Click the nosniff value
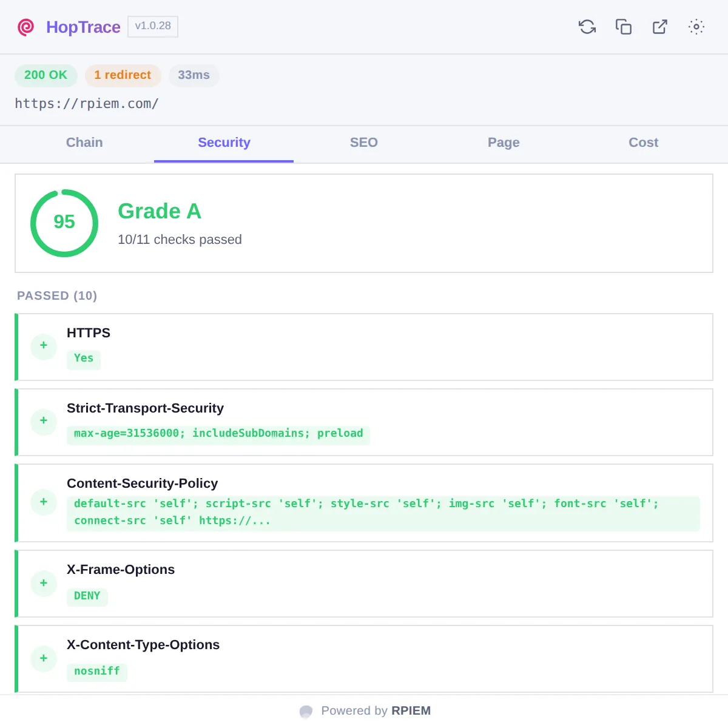Image resolution: width=728 pixels, height=728 pixels. (x=97, y=672)
